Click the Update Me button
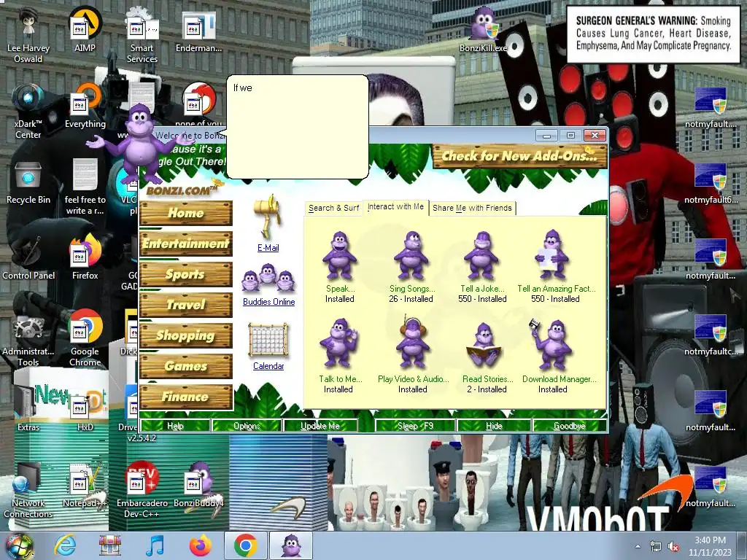Viewport: 747px width, 560px height. [x=320, y=426]
